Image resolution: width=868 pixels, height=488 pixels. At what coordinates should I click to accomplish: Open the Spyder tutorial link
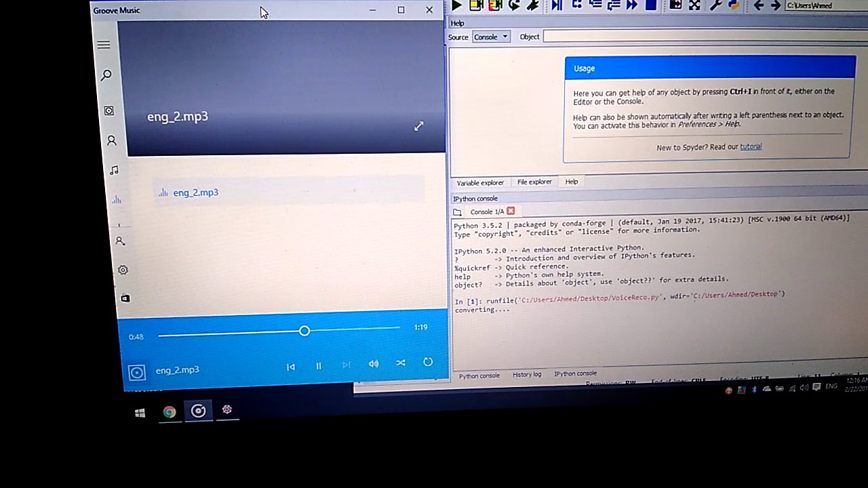pyautogui.click(x=751, y=146)
